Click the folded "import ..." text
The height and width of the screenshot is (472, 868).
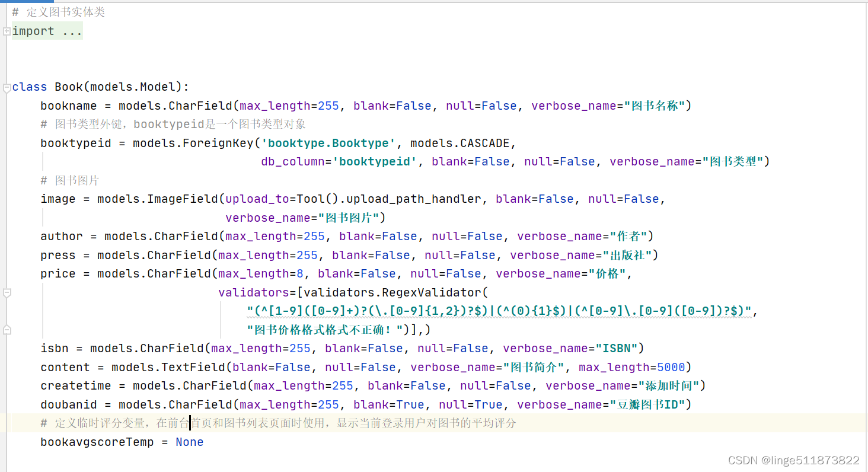click(x=47, y=31)
